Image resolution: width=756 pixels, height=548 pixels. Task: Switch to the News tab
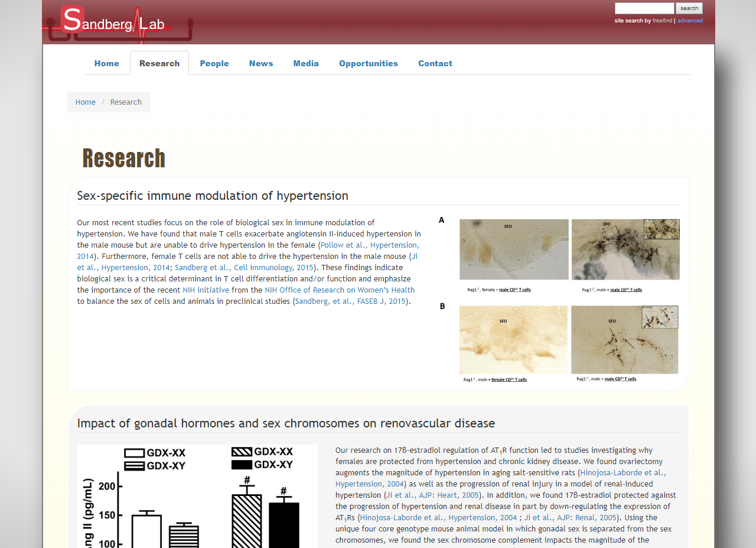260,63
